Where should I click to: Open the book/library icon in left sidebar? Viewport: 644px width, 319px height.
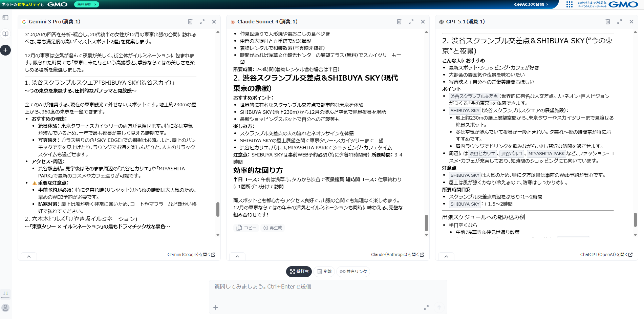click(x=5, y=34)
